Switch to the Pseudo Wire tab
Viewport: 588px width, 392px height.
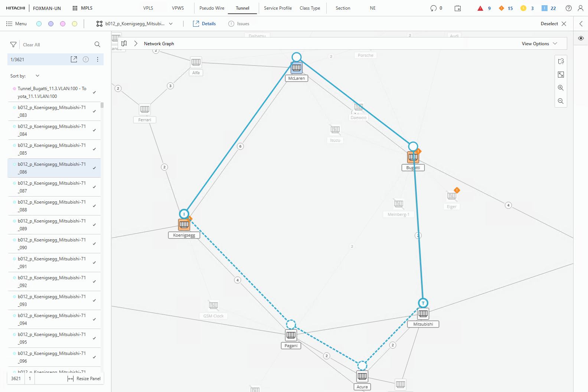[212, 8]
